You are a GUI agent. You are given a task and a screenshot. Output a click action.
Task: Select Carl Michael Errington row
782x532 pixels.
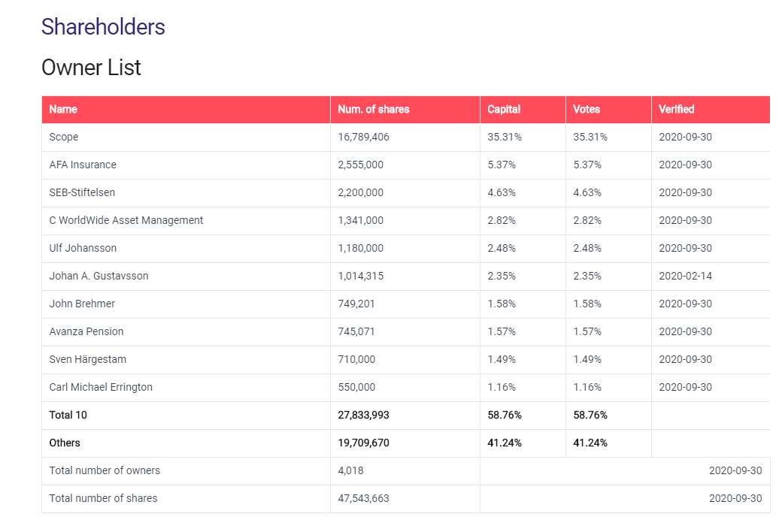[101, 388]
